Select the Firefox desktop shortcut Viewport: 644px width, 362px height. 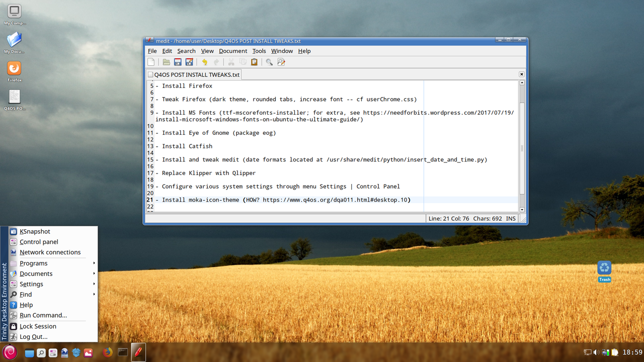tap(15, 71)
